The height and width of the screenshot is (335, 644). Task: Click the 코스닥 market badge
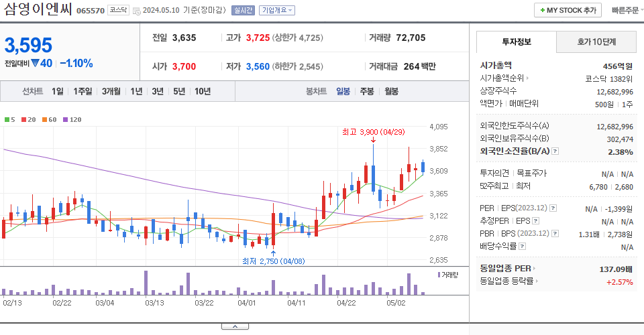[118, 10]
